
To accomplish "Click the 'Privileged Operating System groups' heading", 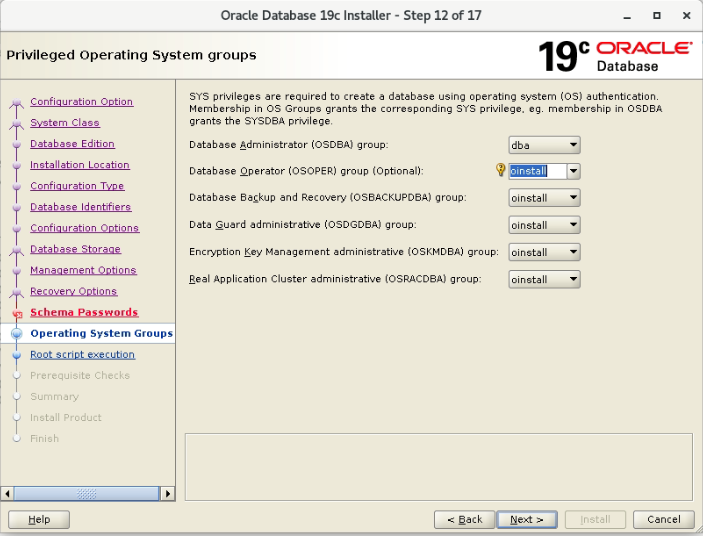I will coord(131,55).
